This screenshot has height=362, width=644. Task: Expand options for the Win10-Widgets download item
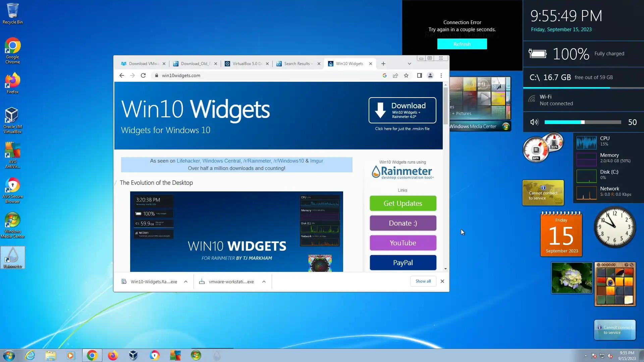(x=186, y=282)
